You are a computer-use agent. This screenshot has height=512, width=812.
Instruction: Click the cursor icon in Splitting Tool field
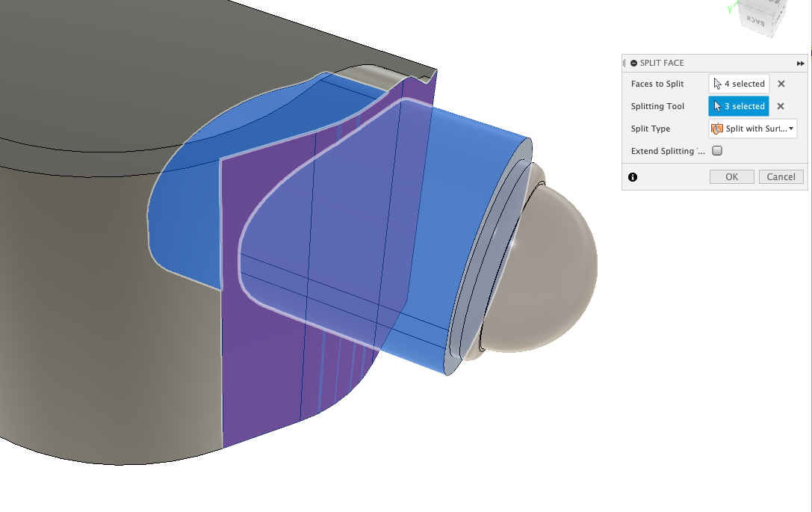(x=716, y=106)
